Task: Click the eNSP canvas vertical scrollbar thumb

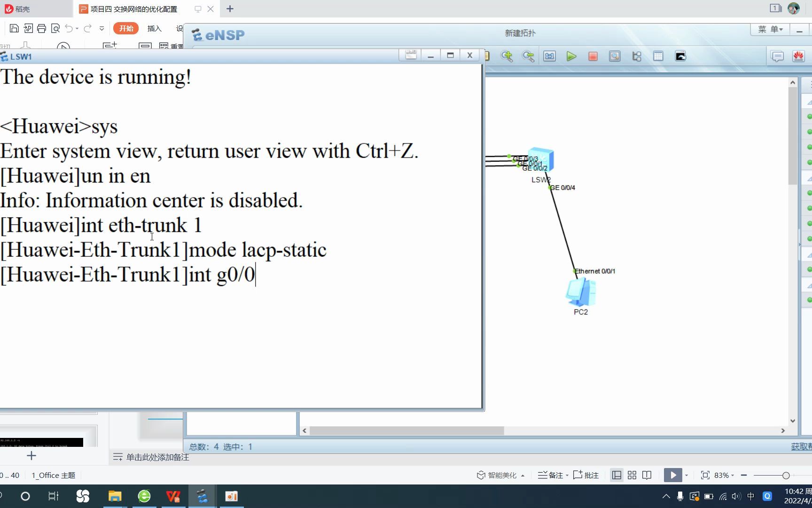Action: tap(793, 136)
